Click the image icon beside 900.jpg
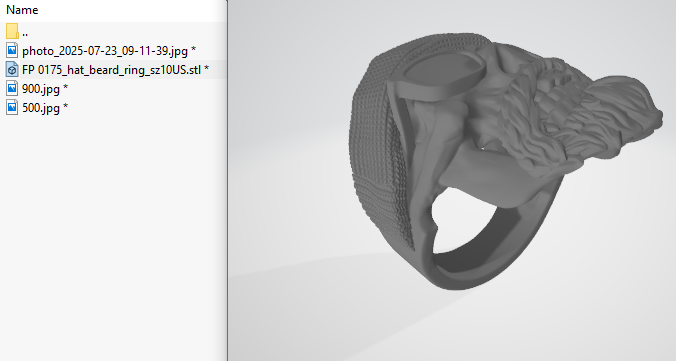The height and width of the screenshot is (361, 676). click(12, 88)
